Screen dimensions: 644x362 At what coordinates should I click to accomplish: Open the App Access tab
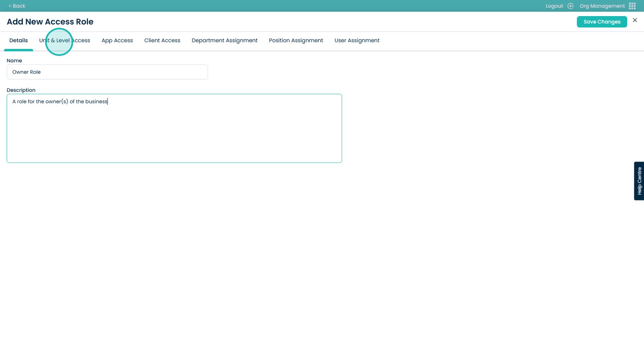pos(117,41)
